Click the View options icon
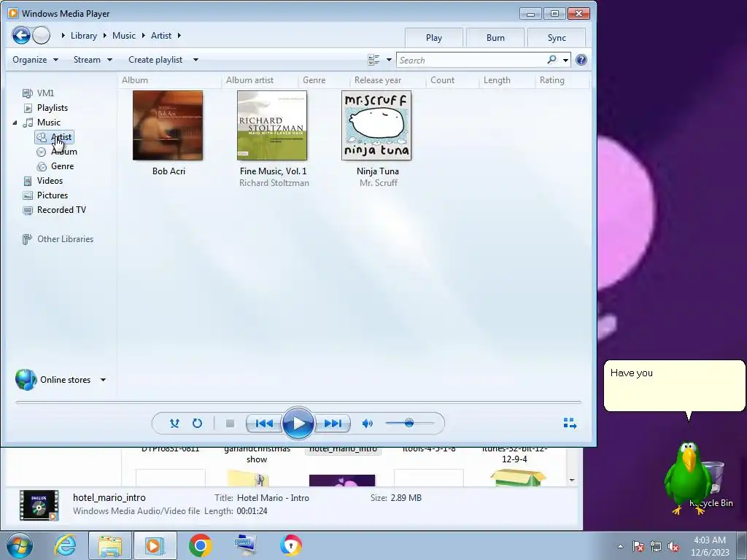 click(373, 60)
